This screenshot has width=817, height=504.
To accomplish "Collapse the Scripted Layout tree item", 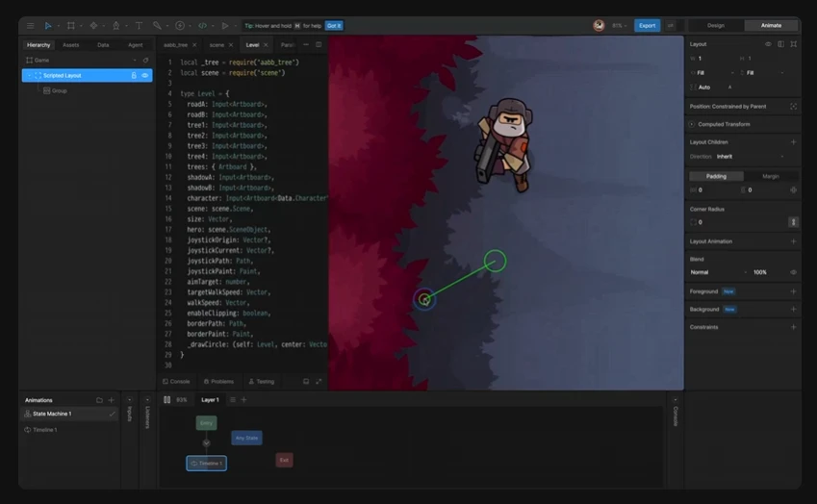I will point(29,75).
